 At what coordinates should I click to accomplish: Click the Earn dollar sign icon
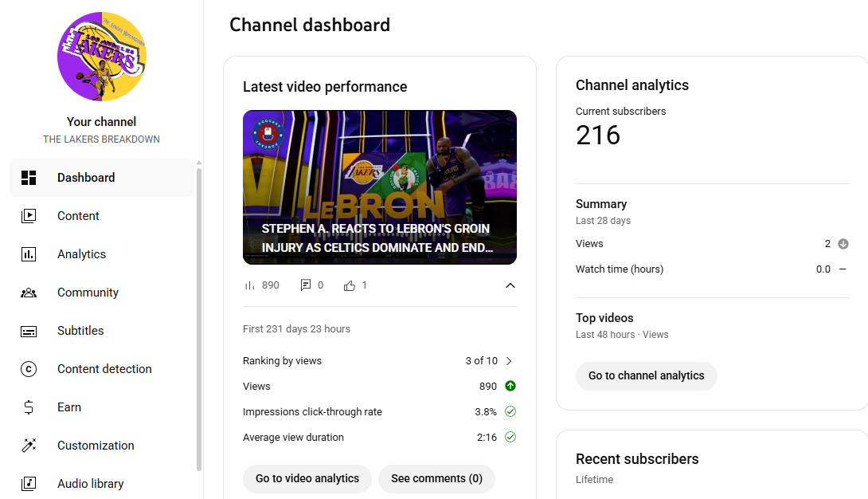tap(28, 407)
